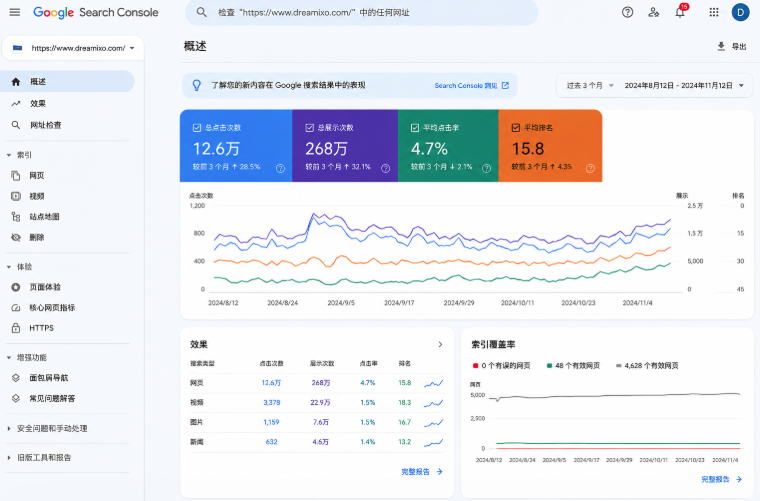Image resolution: width=760 pixels, height=501 pixels.
Task: Open 完整报告 link in 索引覆盖率 card
Action: (x=722, y=479)
